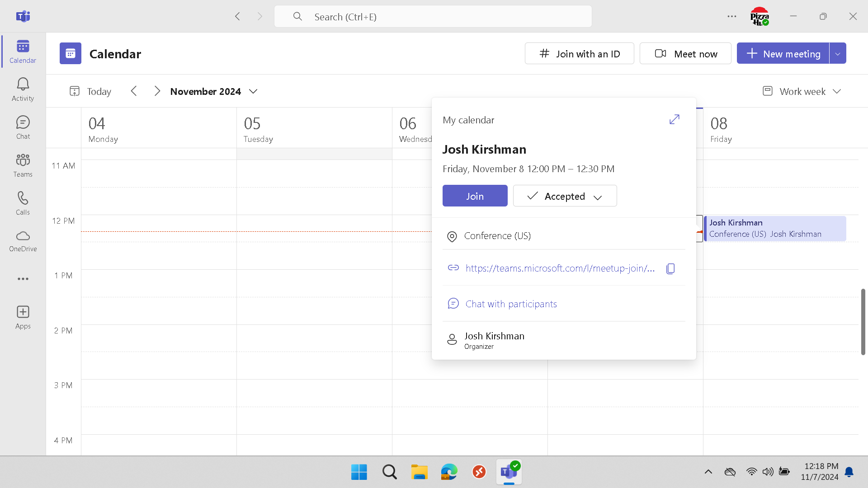Open the Activity bell in sidebar
The width and height of the screenshot is (868, 488).
pyautogui.click(x=23, y=89)
